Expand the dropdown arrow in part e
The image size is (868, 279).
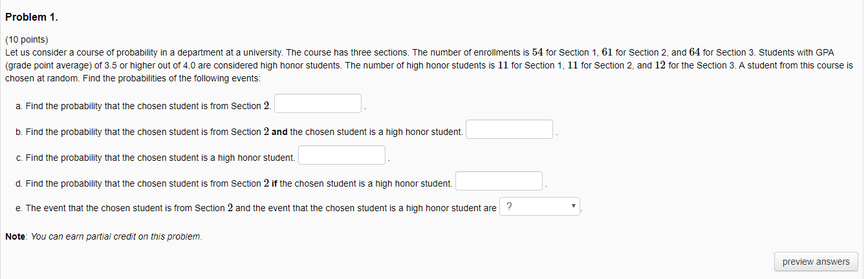pyautogui.click(x=574, y=207)
